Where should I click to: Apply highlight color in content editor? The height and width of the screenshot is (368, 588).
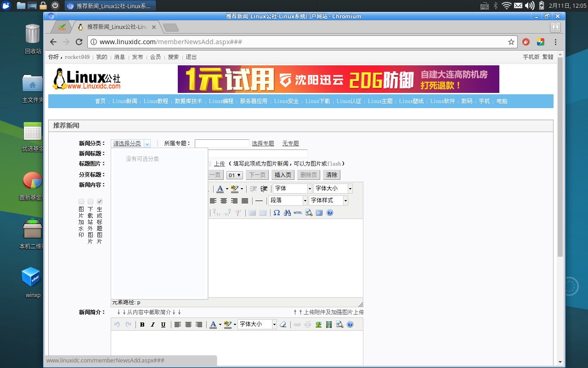(234, 189)
